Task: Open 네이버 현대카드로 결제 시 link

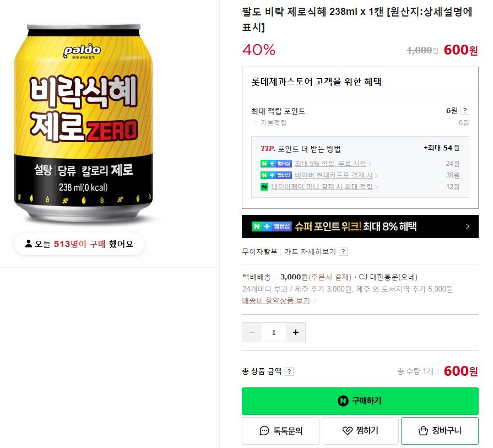Action: coord(334,175)
